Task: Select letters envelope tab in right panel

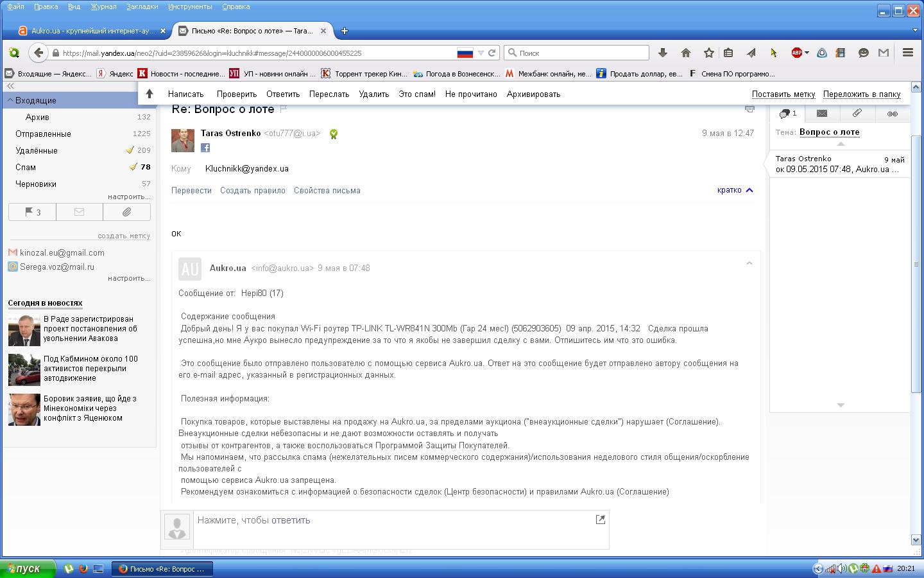Action: coord(822,114)
